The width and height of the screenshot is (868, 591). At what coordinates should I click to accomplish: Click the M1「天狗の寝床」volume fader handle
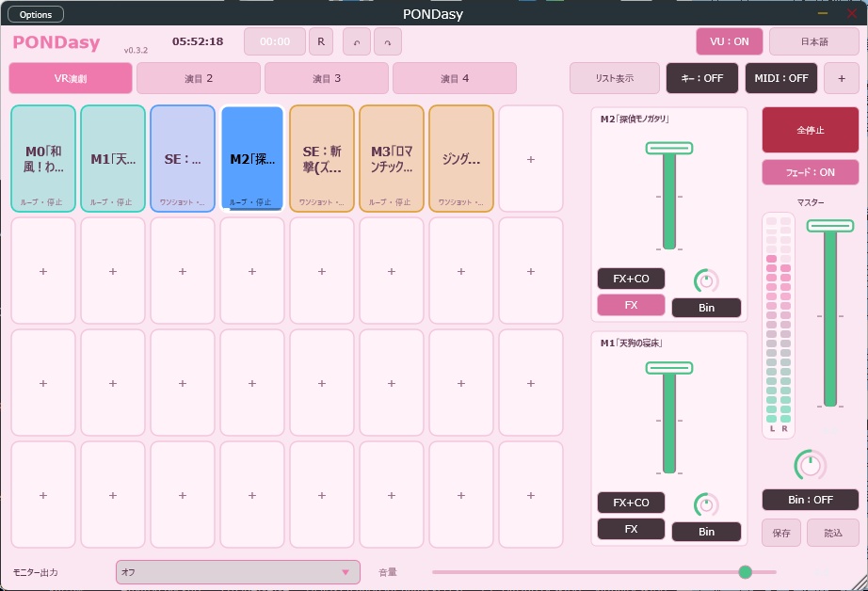click(669, 367)
